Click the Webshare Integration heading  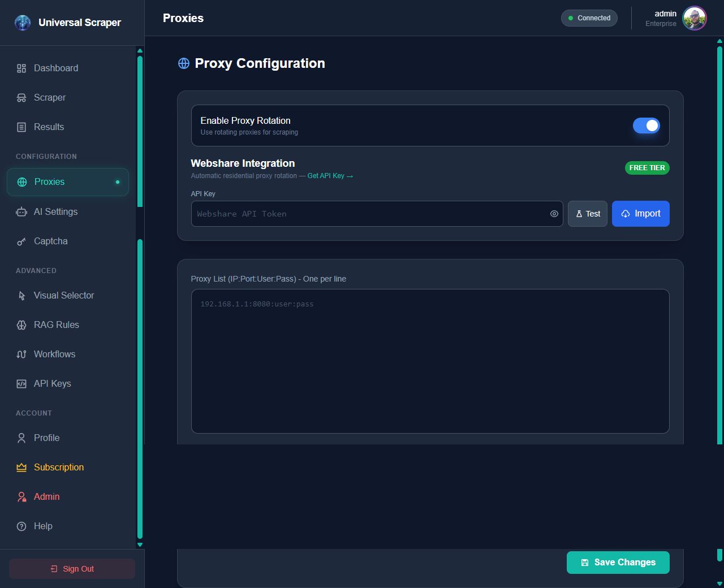tap(243, 163)
